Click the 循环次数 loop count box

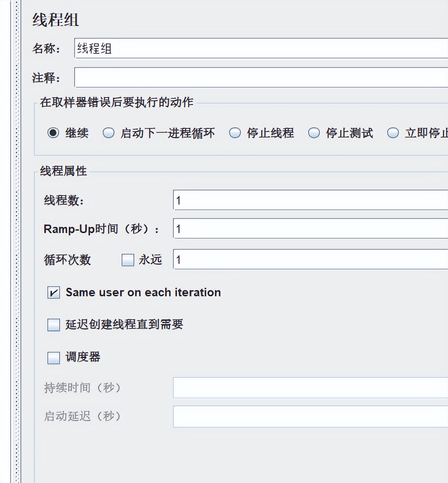[x=277, y=260]
